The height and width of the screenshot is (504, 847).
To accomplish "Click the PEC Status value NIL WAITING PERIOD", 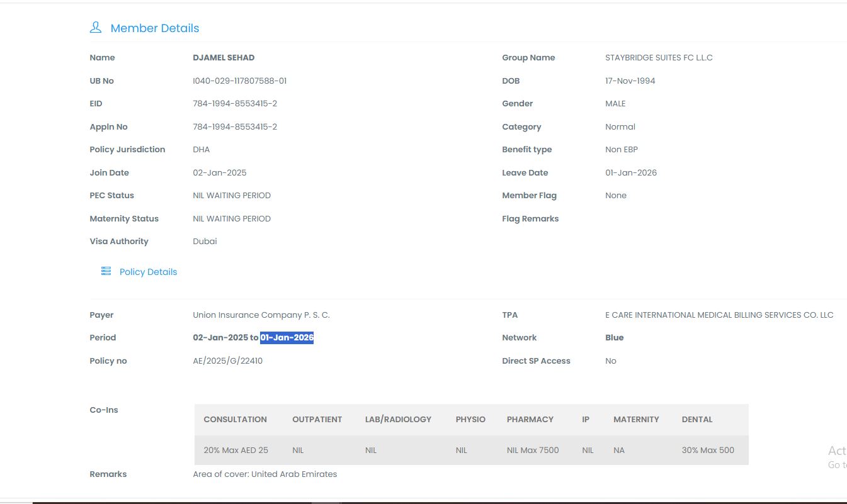I will pyautogui.click(x=232, y=196).
